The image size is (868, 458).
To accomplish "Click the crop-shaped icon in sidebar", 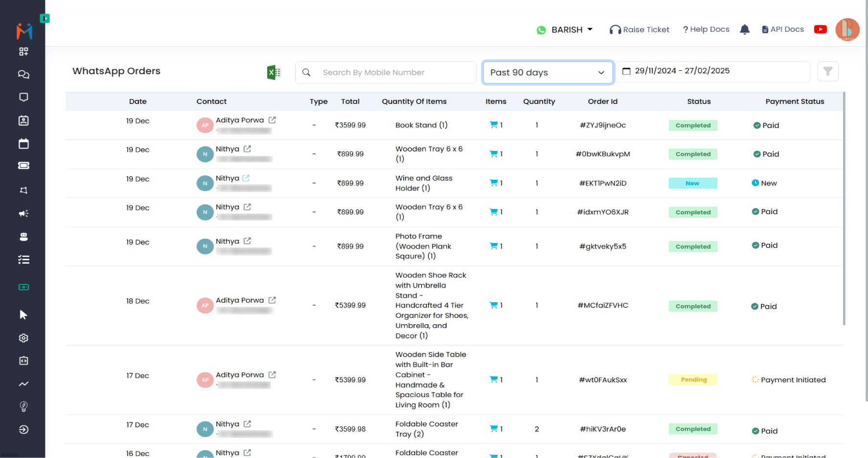I will click(23, 190).
